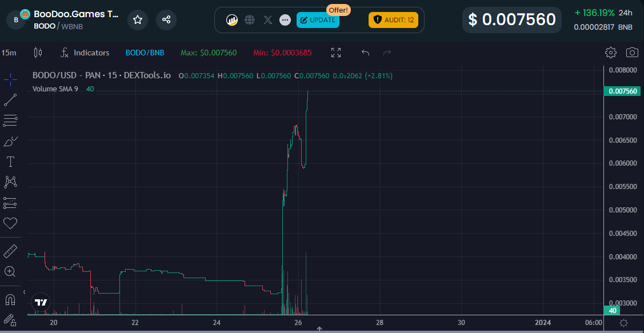Click the Offer! badge
The height and width of the screenshot is (333, 644).
338,10
